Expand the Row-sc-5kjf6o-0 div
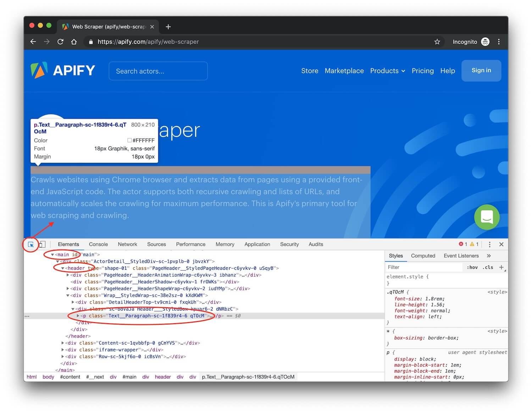 63,357
